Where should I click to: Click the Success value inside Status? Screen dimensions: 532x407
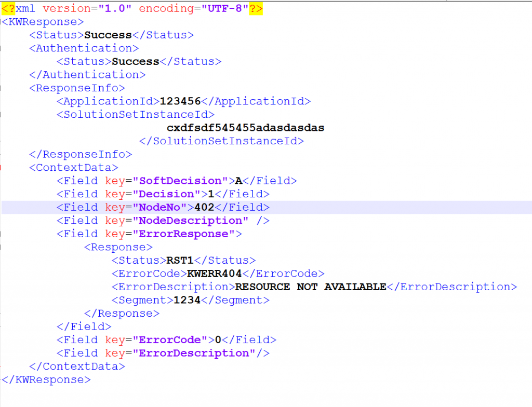point(108,35)
